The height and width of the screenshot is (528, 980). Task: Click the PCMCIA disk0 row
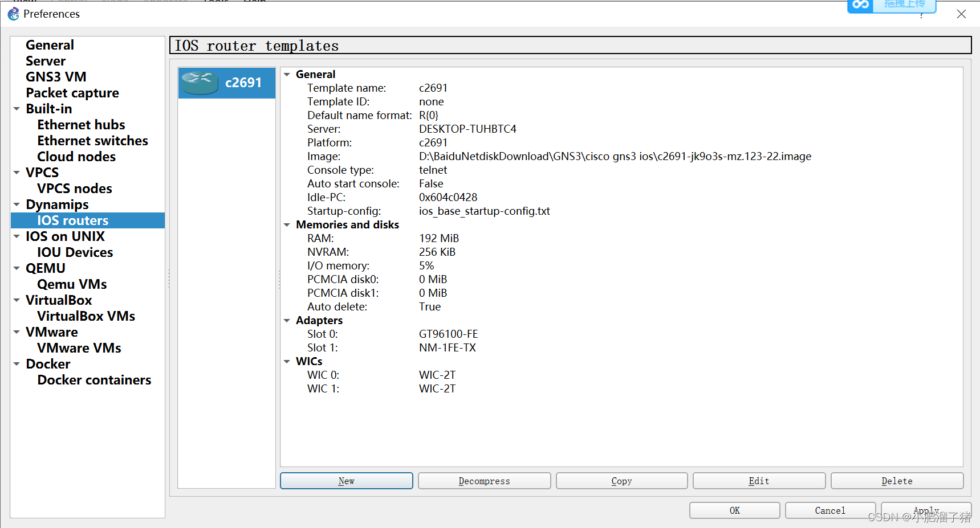tap(621, 280)
